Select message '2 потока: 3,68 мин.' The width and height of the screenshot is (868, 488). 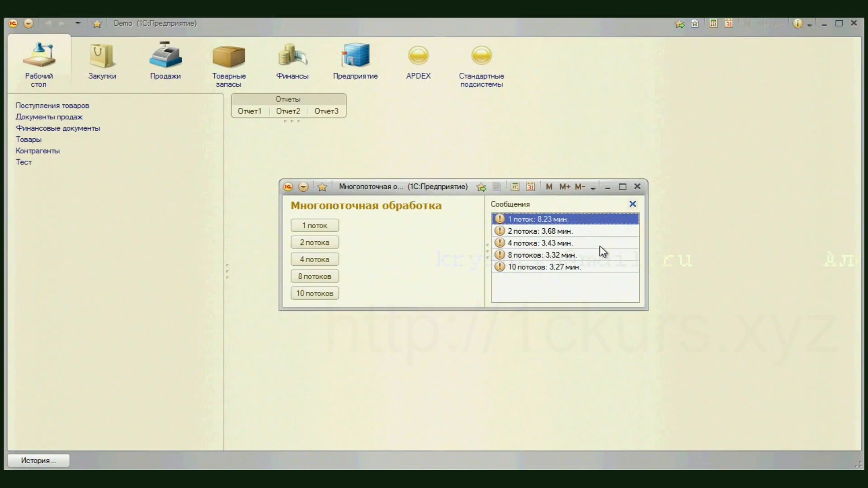(540, 231)
